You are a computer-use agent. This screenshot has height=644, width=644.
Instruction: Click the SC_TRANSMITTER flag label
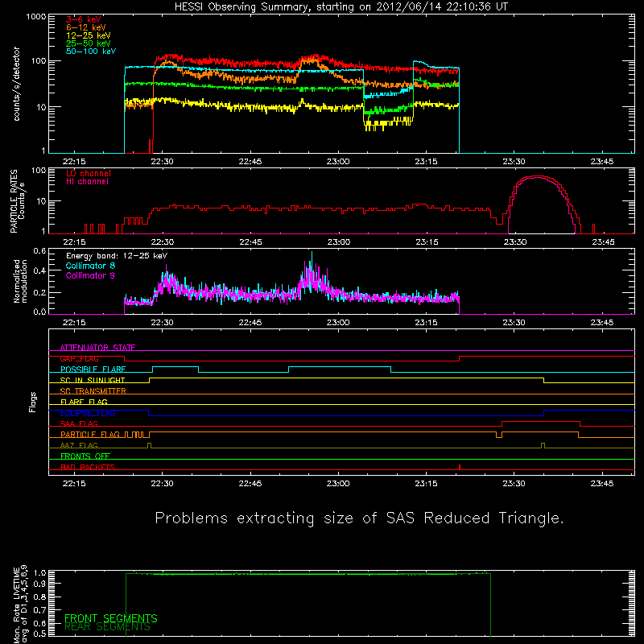click(x=93, y=391)
